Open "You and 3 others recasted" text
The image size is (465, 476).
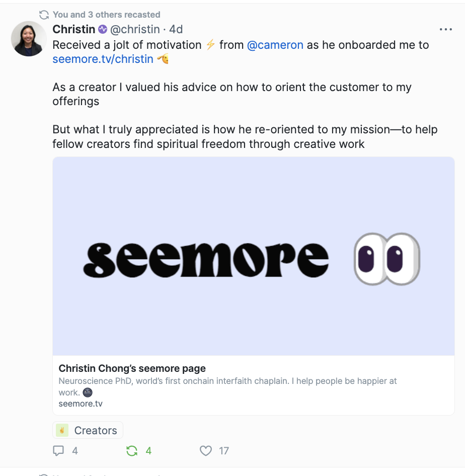tap(107, 15)
